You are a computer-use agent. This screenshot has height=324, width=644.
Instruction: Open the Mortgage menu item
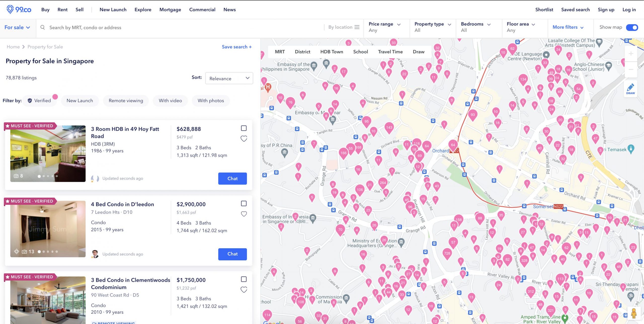pyautogui.click(x=170, y=10)
